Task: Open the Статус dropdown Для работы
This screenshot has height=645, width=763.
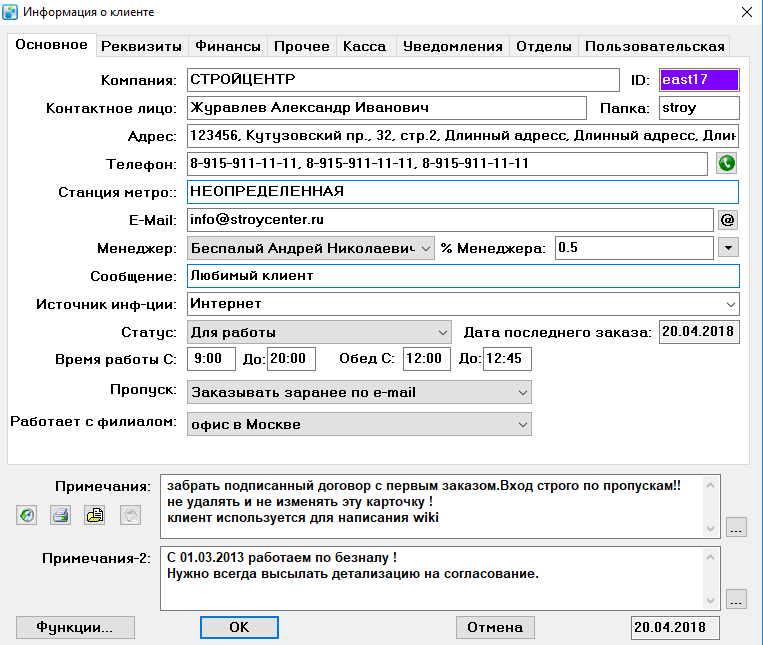Action: tap(319, 332)
